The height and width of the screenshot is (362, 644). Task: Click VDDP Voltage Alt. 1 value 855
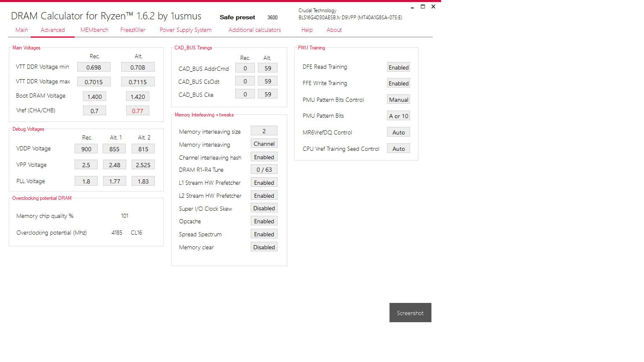[114, 149]
